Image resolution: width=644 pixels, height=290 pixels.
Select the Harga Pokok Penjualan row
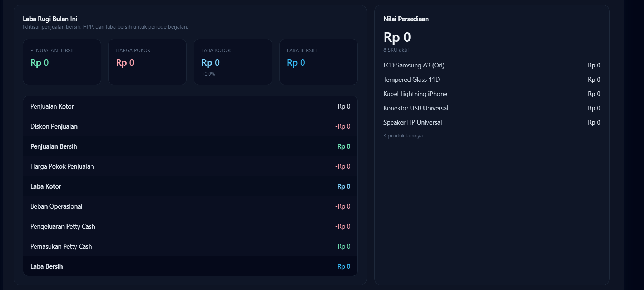click(x=190, y=166)
